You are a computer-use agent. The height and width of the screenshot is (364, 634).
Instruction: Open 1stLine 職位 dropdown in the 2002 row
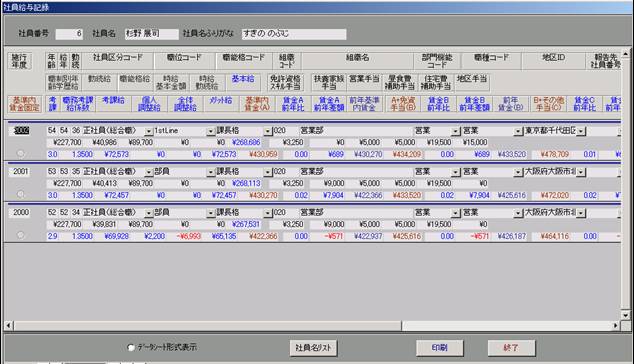point(211,131)
